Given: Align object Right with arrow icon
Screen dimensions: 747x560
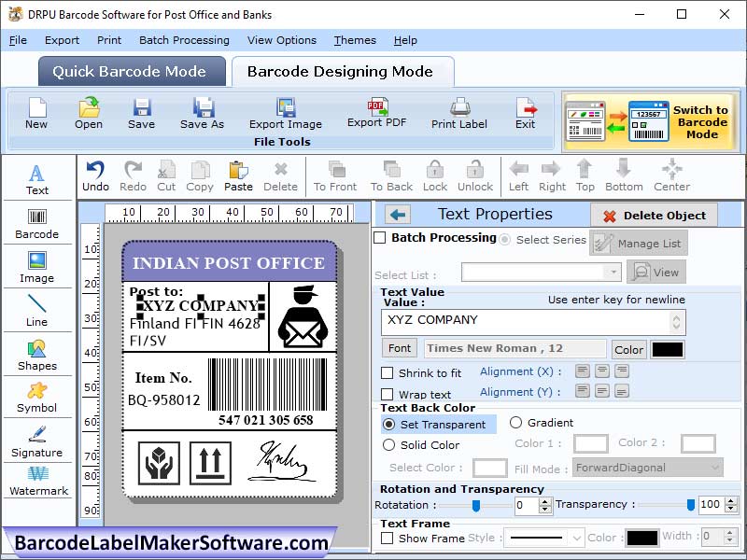Looking at the screenshot, I should point(552,176).
